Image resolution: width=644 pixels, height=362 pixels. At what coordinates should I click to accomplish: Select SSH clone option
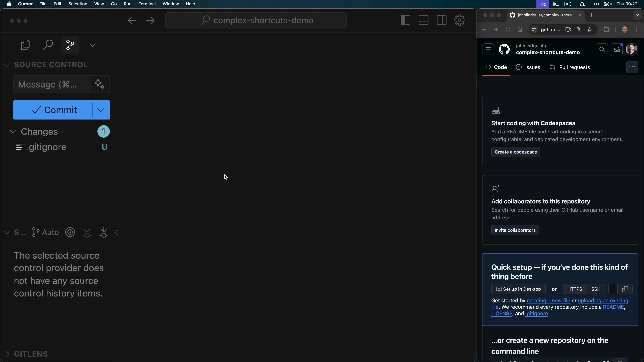(x=596, y=289)
